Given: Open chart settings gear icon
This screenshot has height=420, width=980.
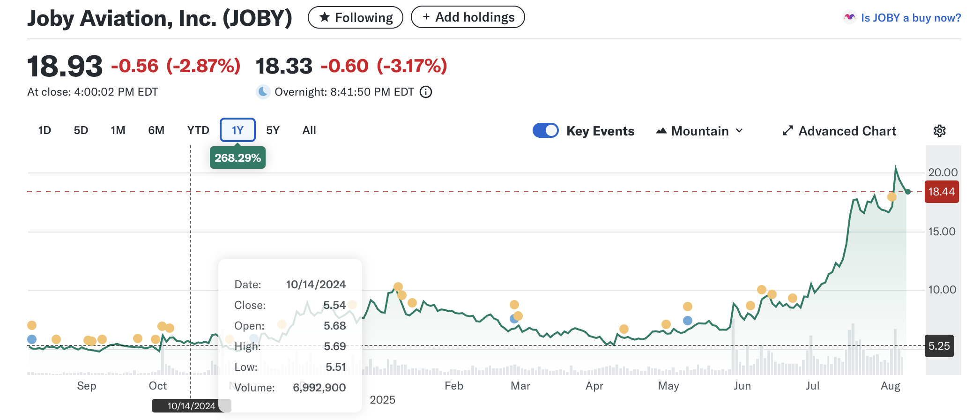Looking at the screenshot, I should [939, 131].
